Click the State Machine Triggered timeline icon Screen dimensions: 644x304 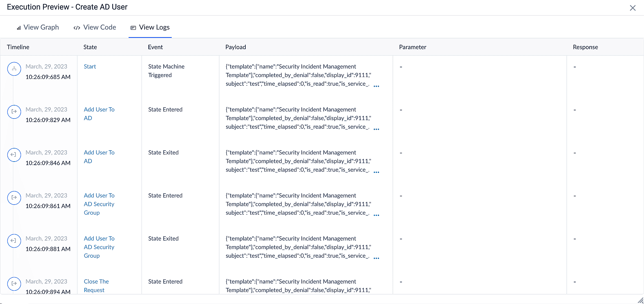click(14, 69)
